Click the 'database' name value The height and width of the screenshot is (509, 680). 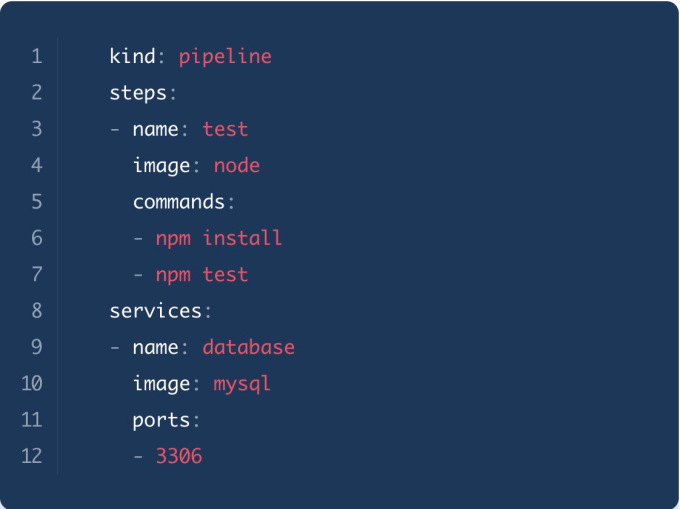[248, 348]
